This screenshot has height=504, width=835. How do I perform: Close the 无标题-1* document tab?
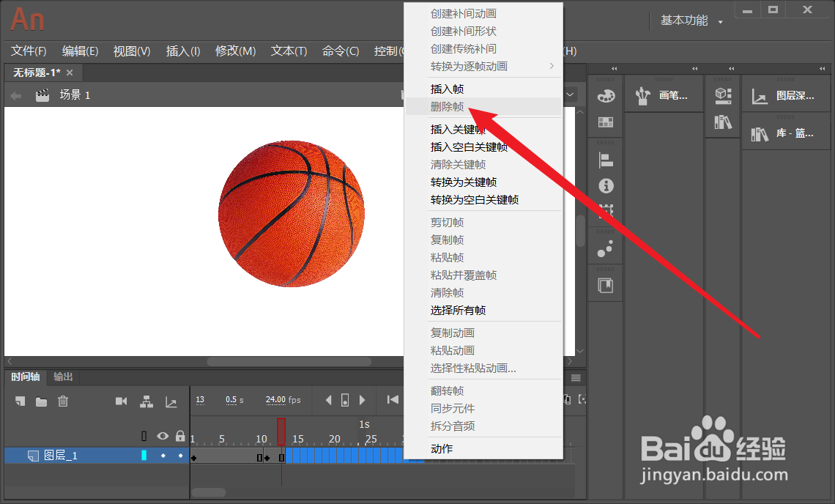coord(70,73)
